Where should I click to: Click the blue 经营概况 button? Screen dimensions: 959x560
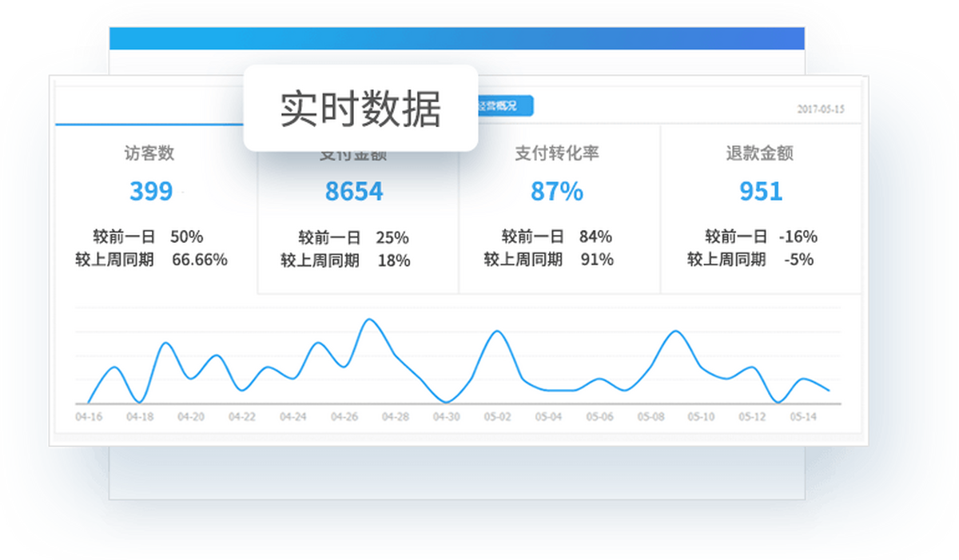click(505, 106)
